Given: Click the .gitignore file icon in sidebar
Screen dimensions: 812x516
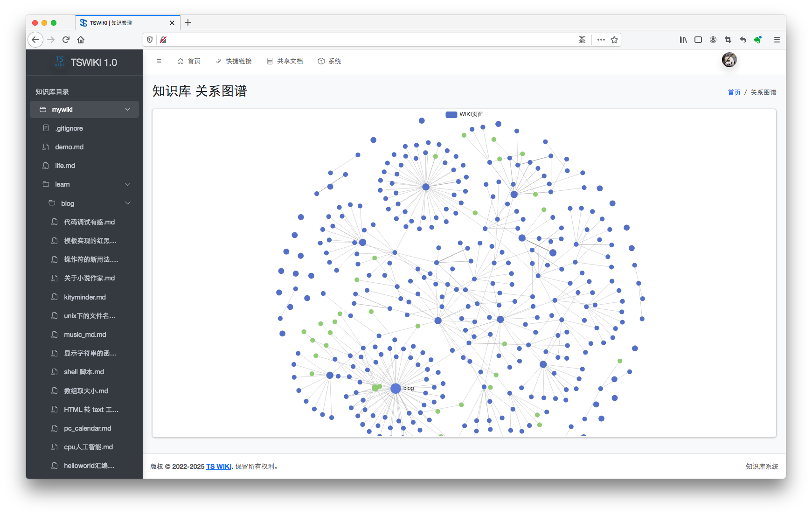Looking at the screenshot, I should pos(46,128).
